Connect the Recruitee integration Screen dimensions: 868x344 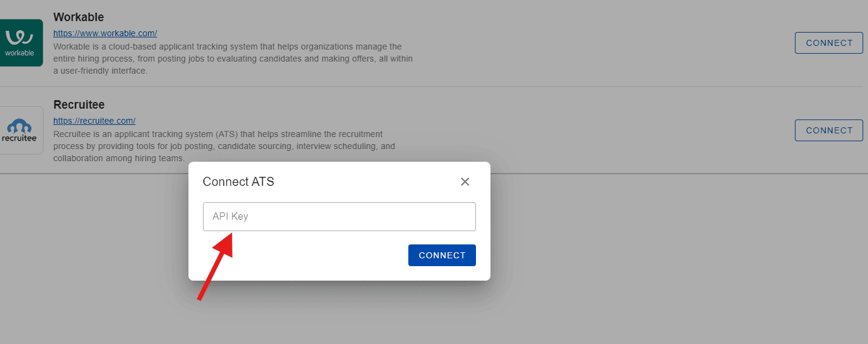point(829,130)
